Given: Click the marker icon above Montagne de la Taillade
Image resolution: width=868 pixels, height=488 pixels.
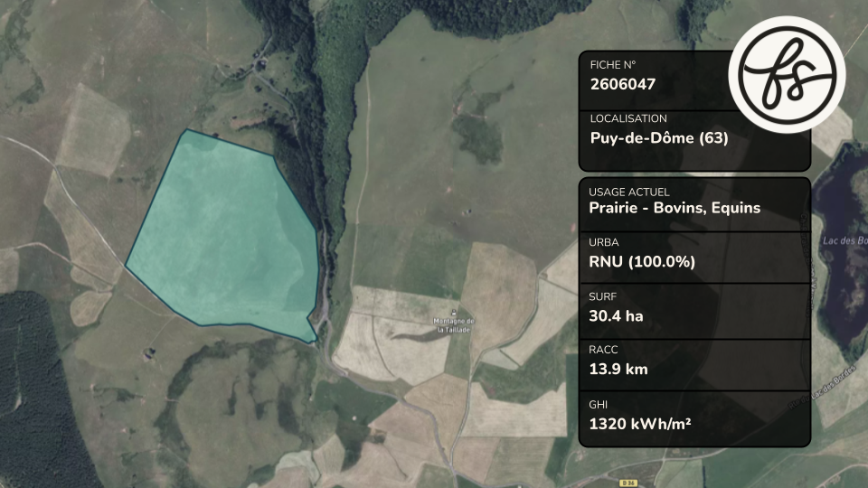Looking at the screenshot, I should 454,312.
